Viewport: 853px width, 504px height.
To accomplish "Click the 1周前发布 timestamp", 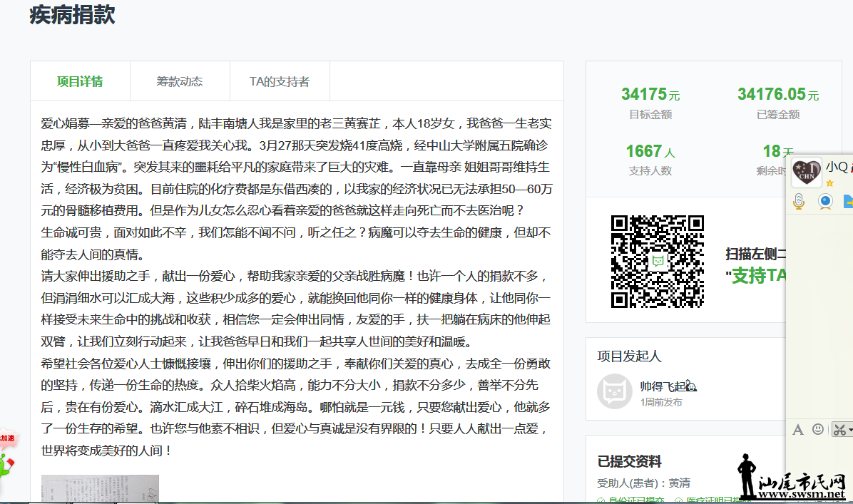I will (x=661, y=402).
